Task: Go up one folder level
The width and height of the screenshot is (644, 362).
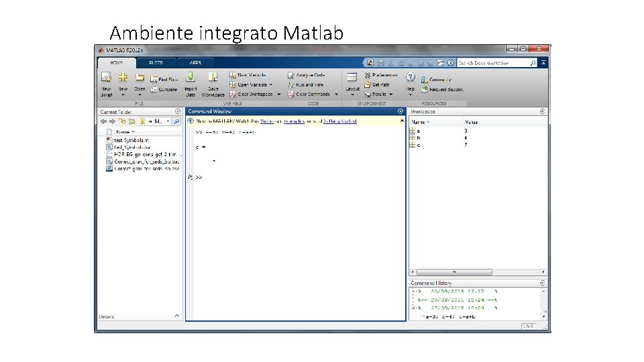Action: [122, 121]
